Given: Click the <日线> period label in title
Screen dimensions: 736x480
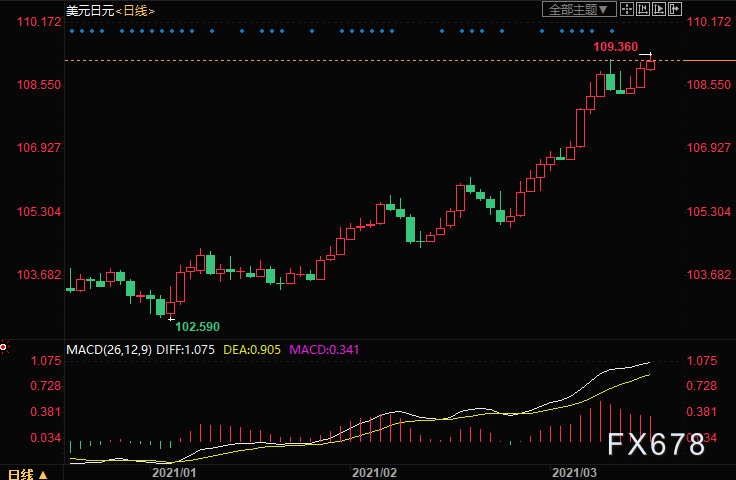Looking at the screenshot, I should [x=135, y=10].
